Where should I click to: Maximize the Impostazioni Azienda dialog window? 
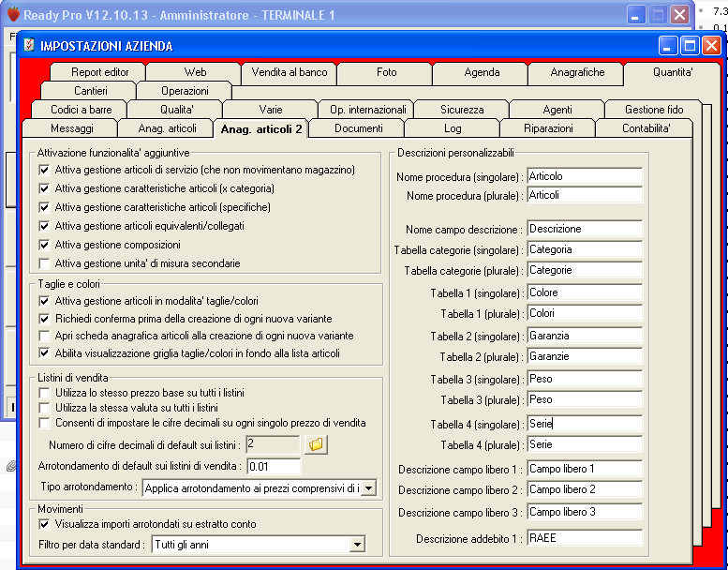[x=690, y=46]
